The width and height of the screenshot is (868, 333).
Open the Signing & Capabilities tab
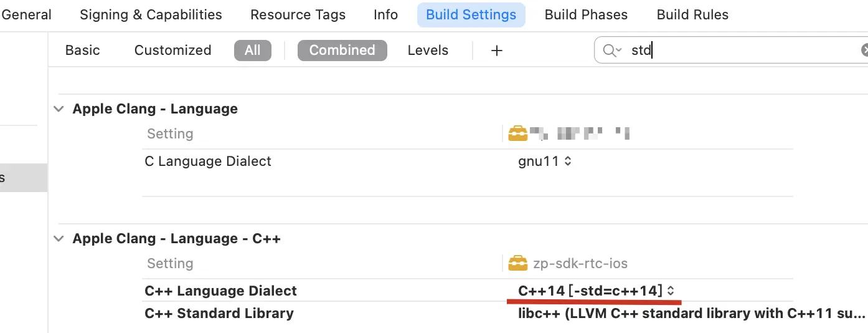point(151,14)
